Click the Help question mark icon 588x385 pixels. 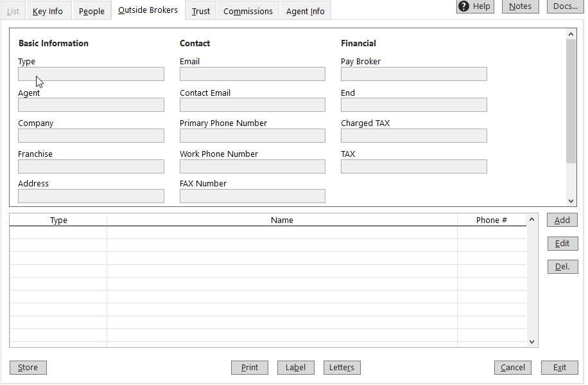point(463,6)
